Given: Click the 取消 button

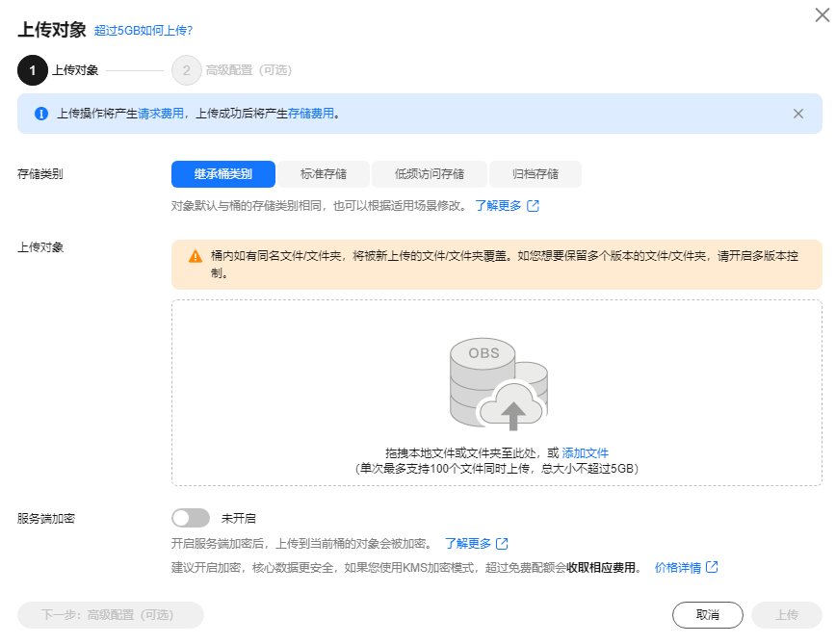Looking at the screenshot, I should coord(708,615).
